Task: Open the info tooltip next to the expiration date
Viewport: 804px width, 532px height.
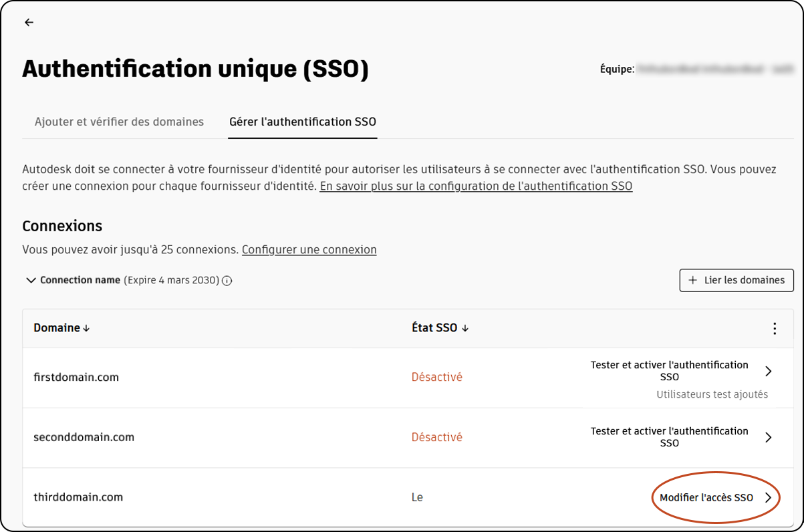Action: (227, 281)
